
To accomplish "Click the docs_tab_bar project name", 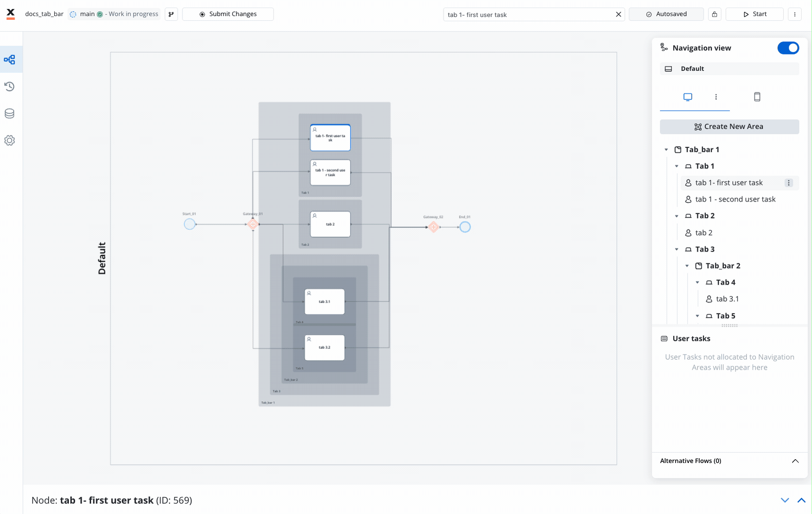I will [x=44, y=14].
